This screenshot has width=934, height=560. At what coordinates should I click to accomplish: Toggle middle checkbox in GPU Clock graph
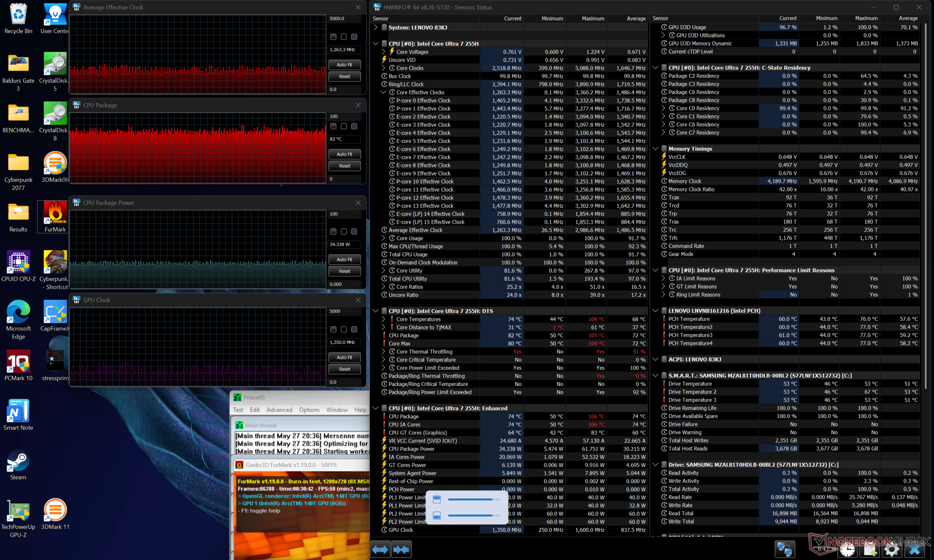(x=344, y=330)
